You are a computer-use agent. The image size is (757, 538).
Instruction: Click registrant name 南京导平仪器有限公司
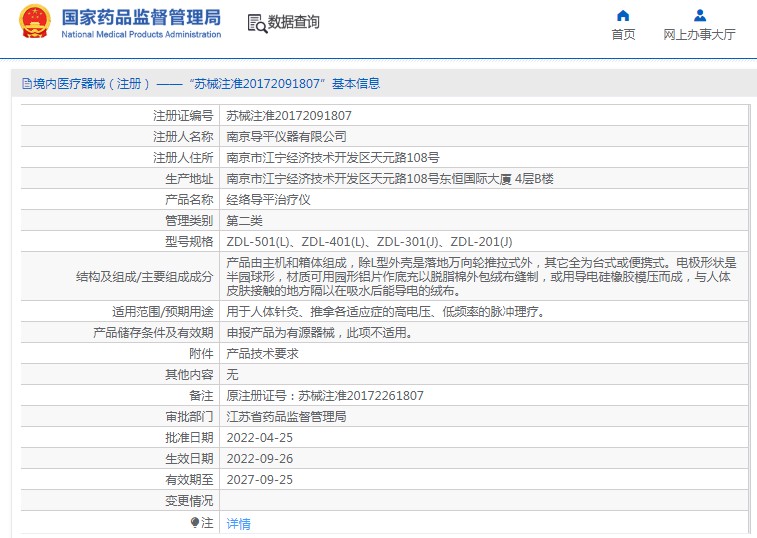pyautogui.click(x=286, y=136)
